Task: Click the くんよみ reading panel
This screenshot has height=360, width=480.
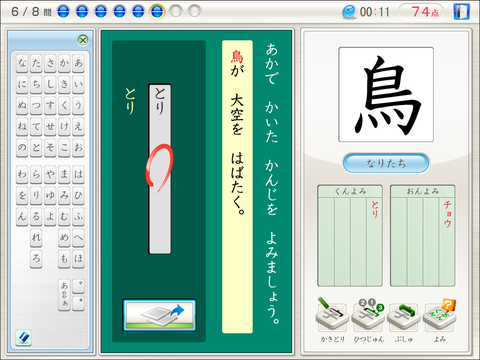Action: pos(350,236)
